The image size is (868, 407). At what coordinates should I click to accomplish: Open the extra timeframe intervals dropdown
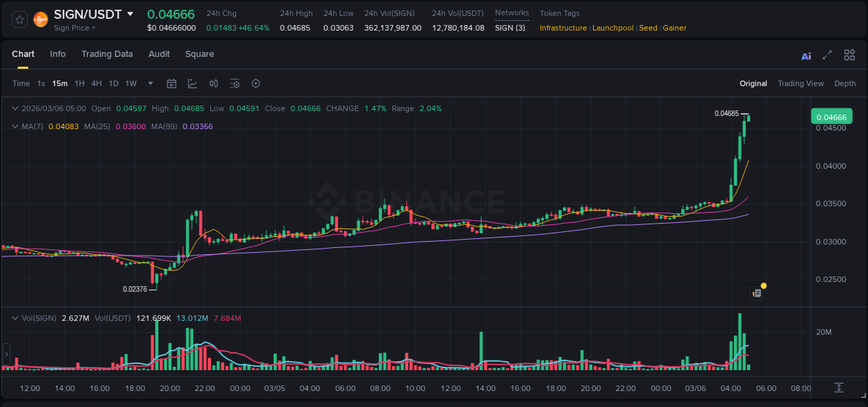(x=150, y=83)
